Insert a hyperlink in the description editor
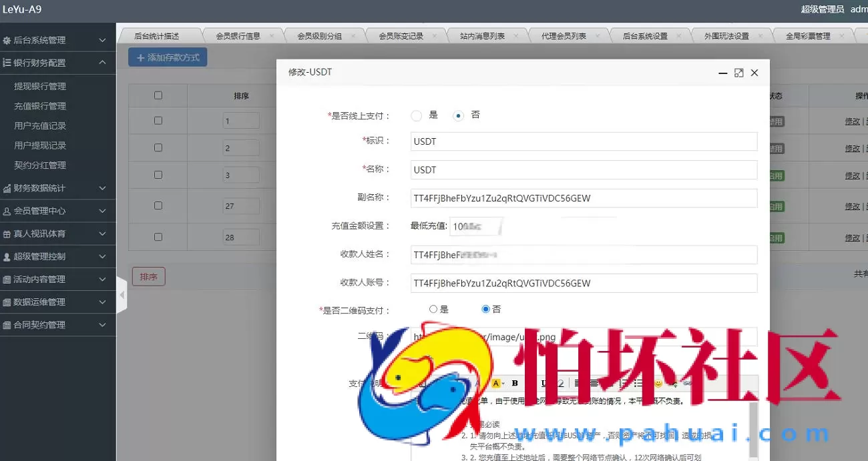The height and width of the screenshot is (461, 868). [687, 384]
